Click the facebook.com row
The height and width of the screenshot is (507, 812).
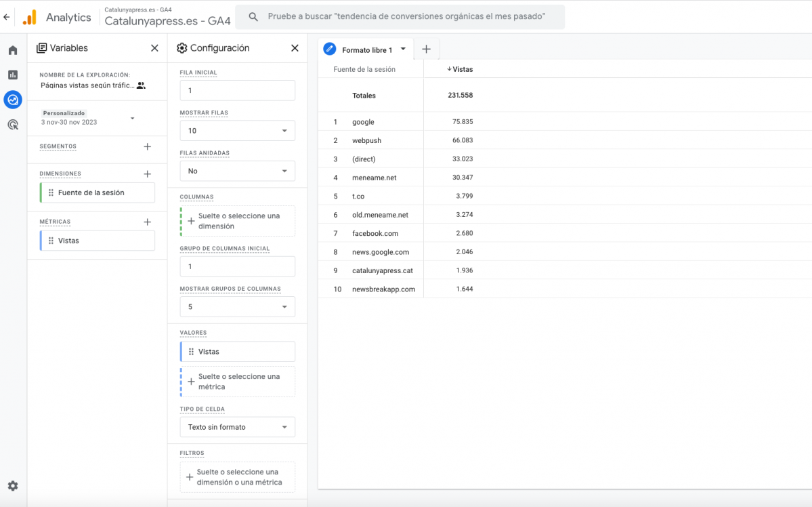pos(564,233)
